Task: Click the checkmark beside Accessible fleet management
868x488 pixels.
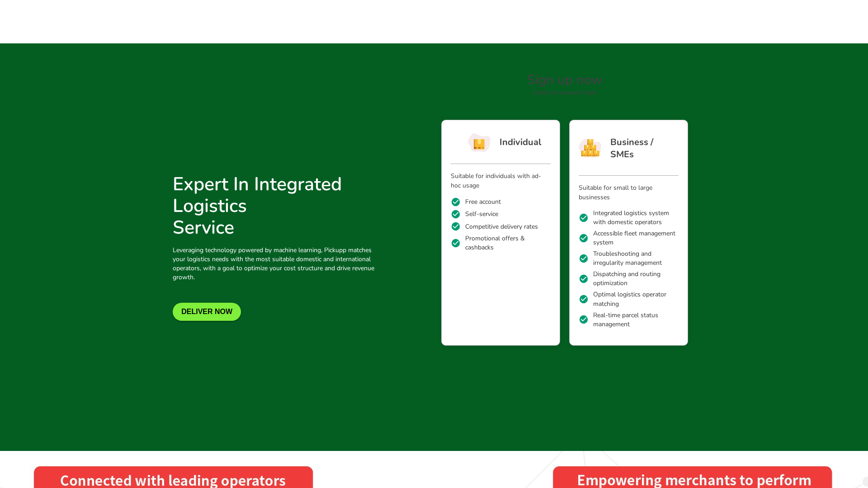Action: click(x=584, y=238)
